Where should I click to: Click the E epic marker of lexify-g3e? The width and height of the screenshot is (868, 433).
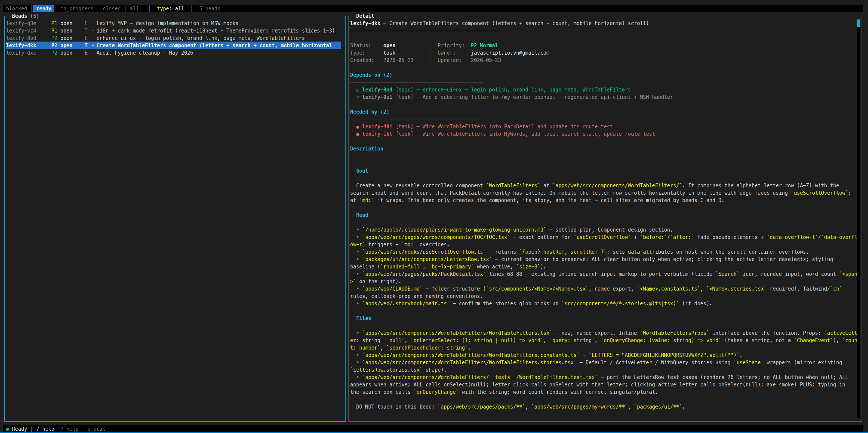[x=86, y=23]
